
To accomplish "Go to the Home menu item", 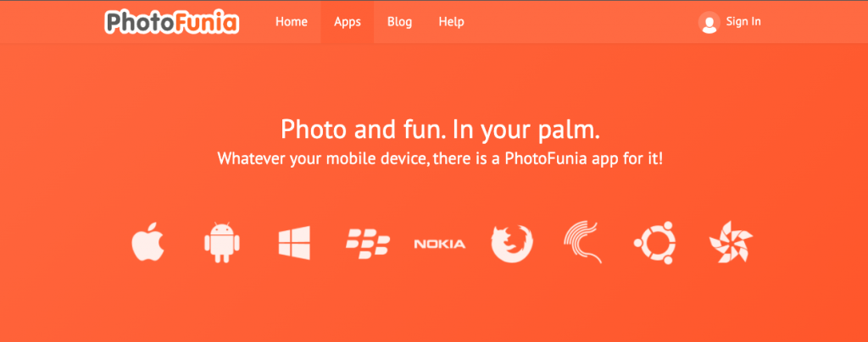I will pos(292,22).
